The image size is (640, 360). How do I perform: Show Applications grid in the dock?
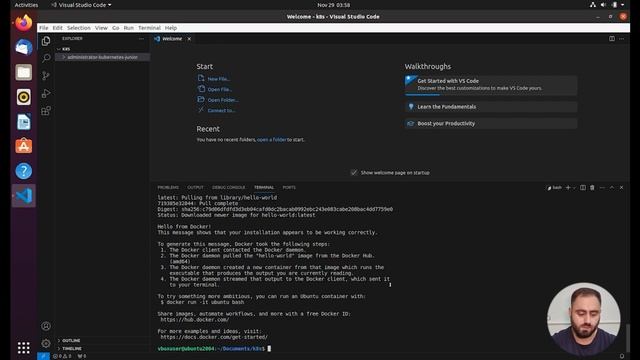pyautogui.click(x=24, y=348)
